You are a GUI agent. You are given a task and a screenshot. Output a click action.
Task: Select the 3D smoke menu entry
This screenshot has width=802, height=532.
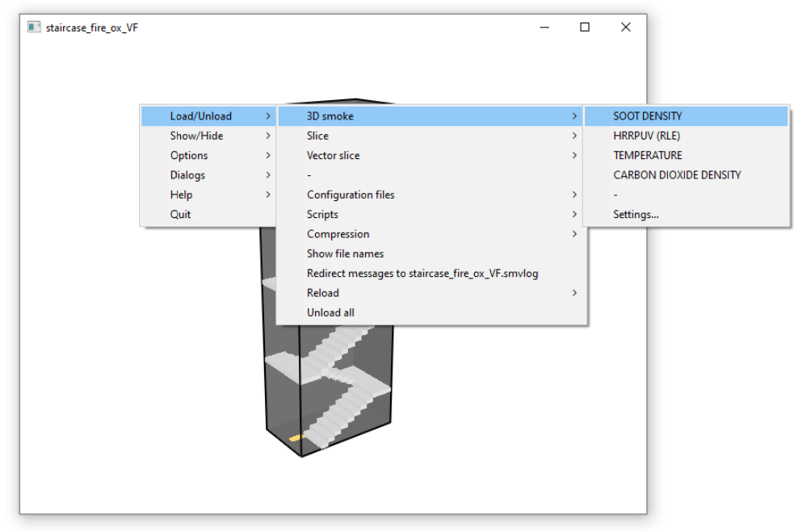[431, 116]
